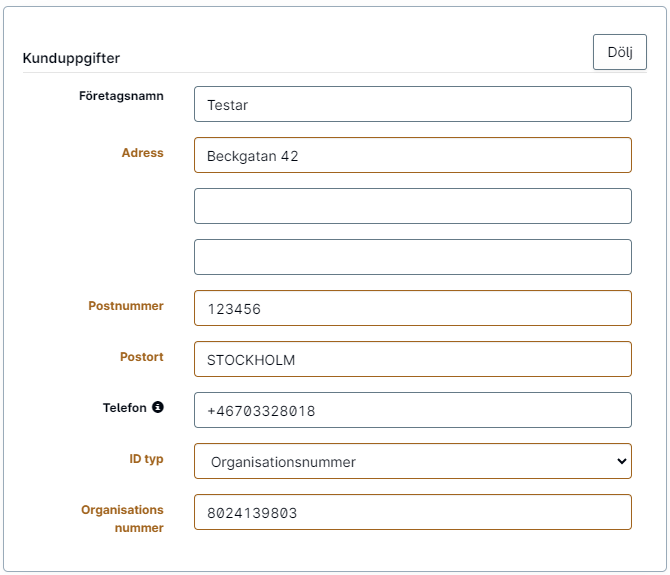Select the third empty address line field

pyautogui.click(x=413, y=257)
